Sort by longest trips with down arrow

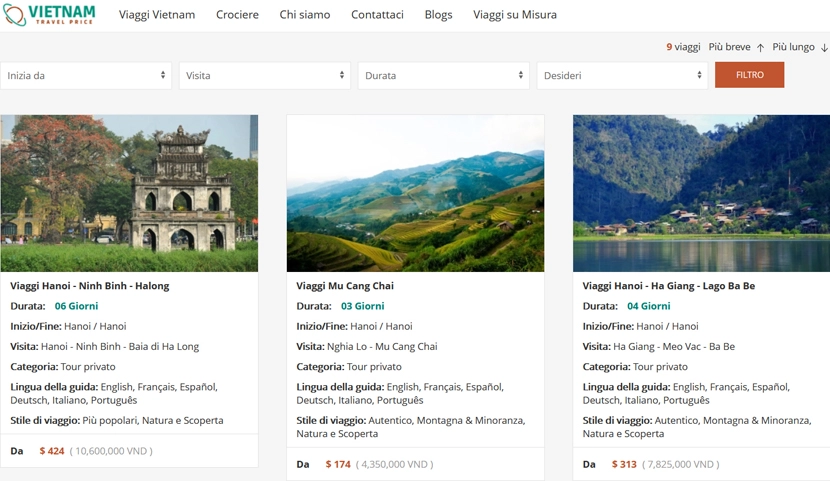(824, 48)
